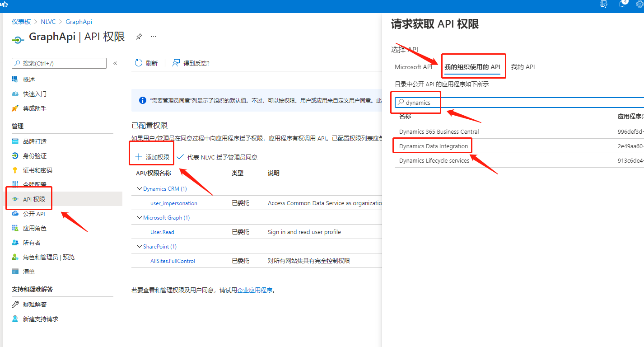Screen dimensions: 644x347
Task: Collapse the sidebar with double chevron
Action: point(115,63)
